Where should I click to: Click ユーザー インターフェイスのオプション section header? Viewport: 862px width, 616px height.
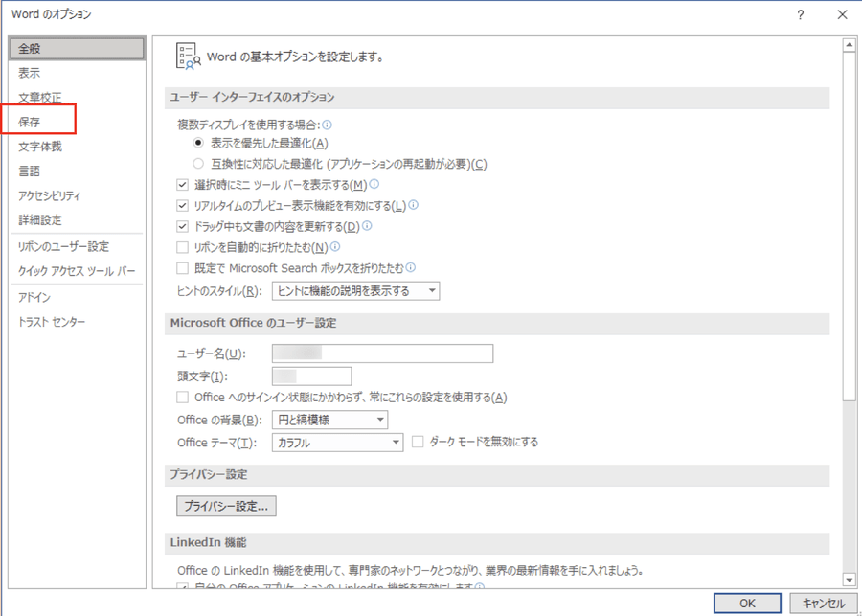[x=496, y=98]
